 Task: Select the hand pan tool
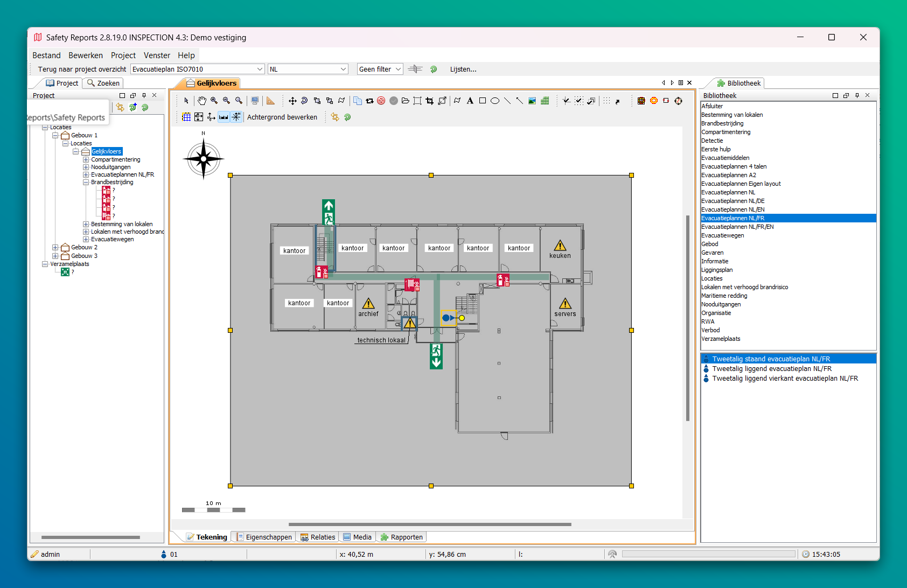(x=201, y=101)
